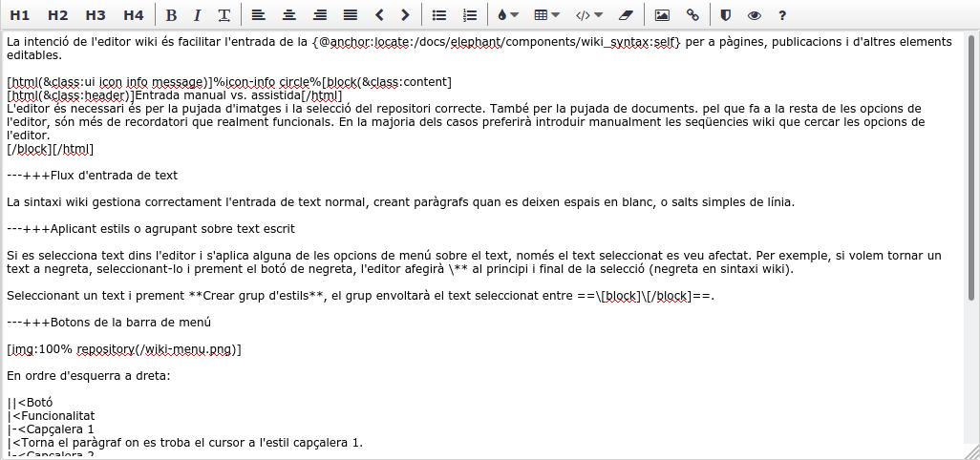Apply Heading 1 style with H1 button
The height and width of the screenshot is (460, 980).
click(20, 15)
